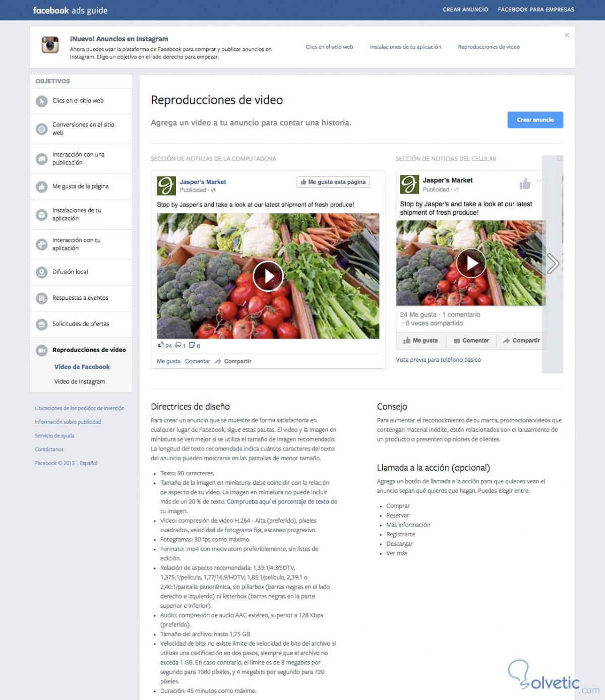This screenshot has width=605, height=700.
Task: Select the 'Me gusta de la página' thumbs-up icon
Action: coord(41,187)
